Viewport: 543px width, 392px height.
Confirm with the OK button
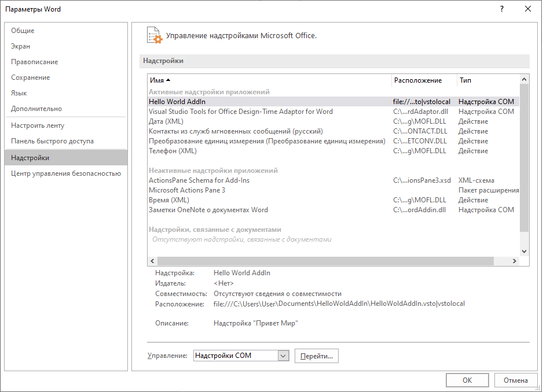467,380
